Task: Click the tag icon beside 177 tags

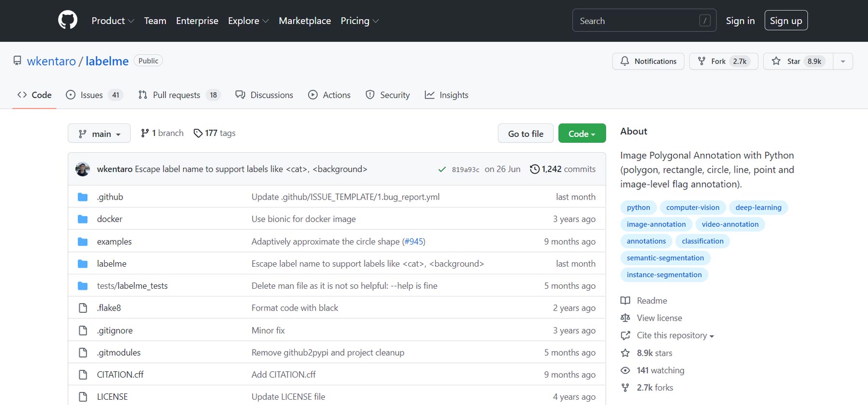Action: 198,133
